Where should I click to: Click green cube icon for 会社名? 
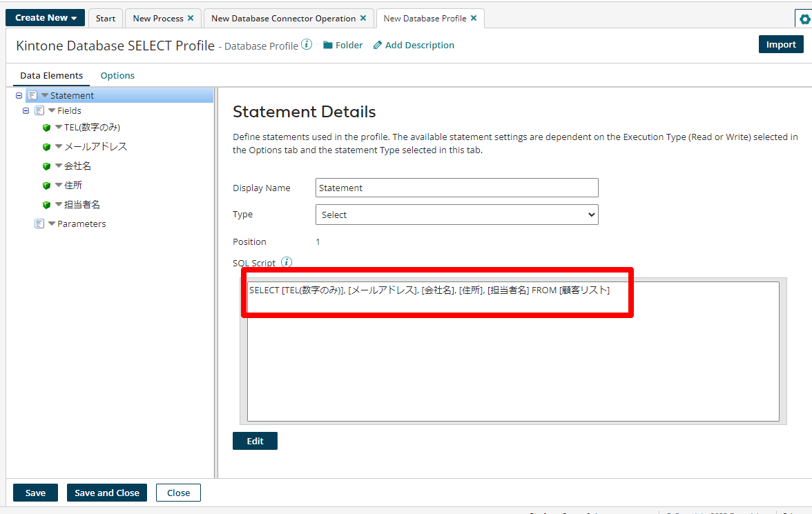point(47,166)
